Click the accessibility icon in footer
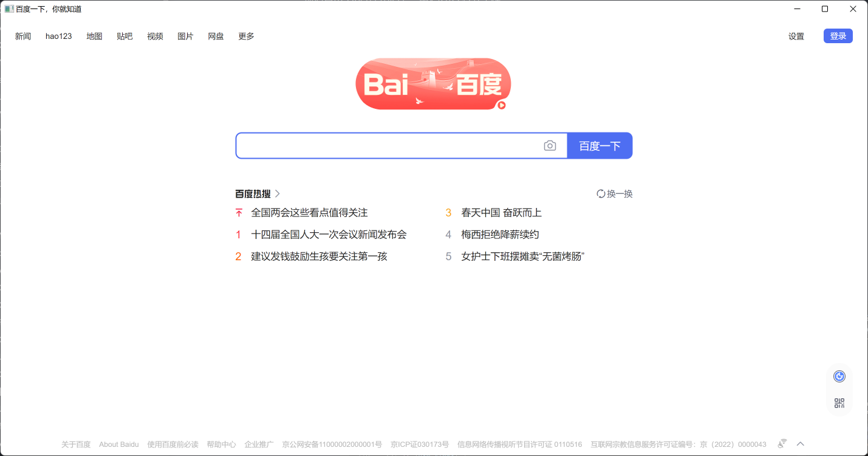The width and height of the screenshot is (868, 456). pos(783,444)
